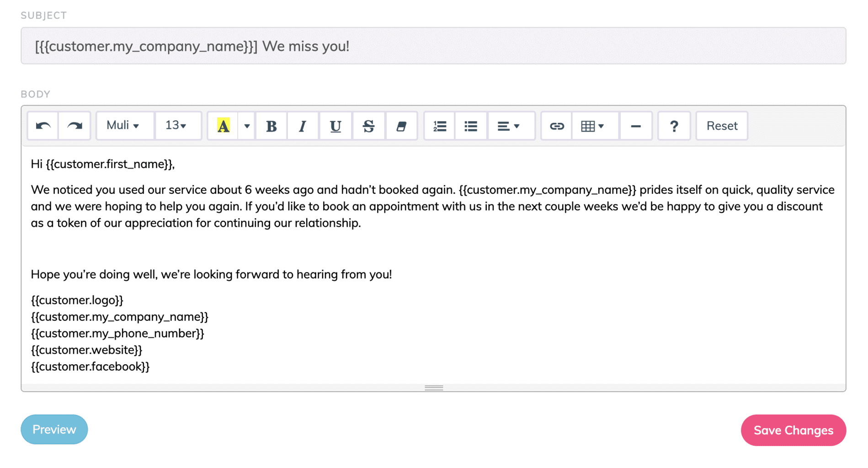Toggle strikethrough formatting
This screenshot has width=868, height=468.
[368, 126]
